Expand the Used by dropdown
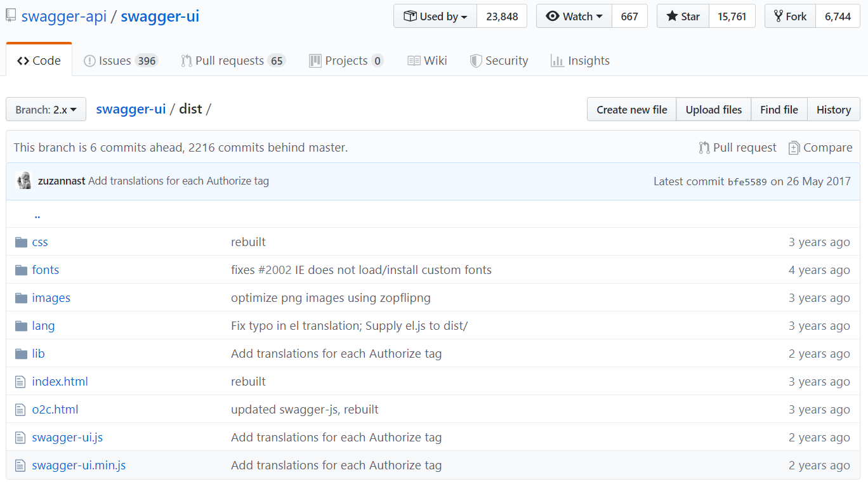868x489 pixels. coord(435,16)
